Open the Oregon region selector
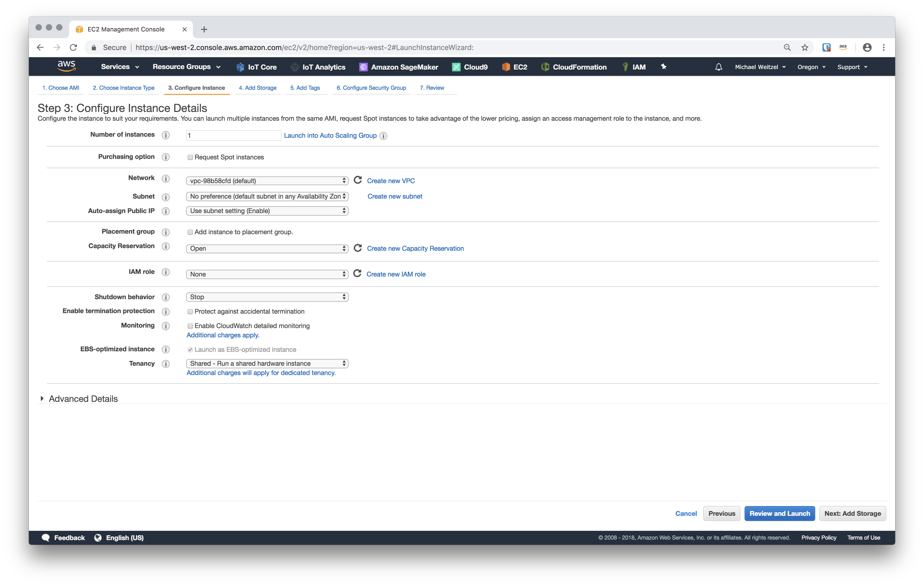The width and height of the screenshot is (924, 586). 811,67
